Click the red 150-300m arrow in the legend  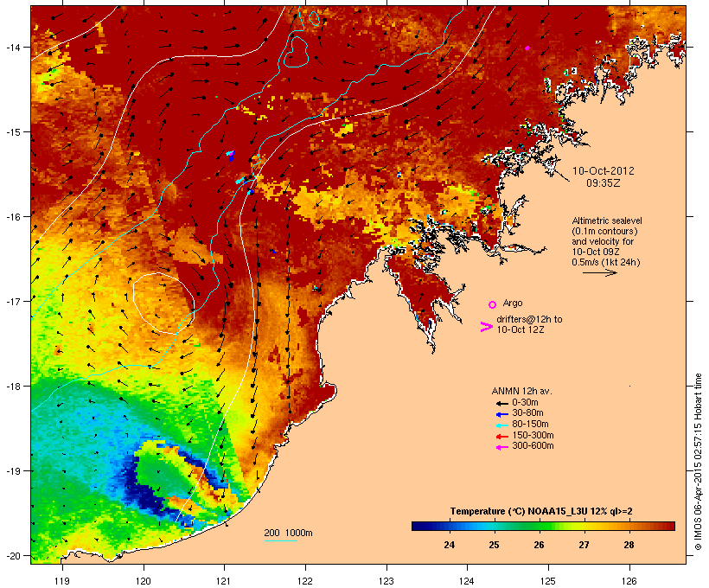[x=501, y=437]
